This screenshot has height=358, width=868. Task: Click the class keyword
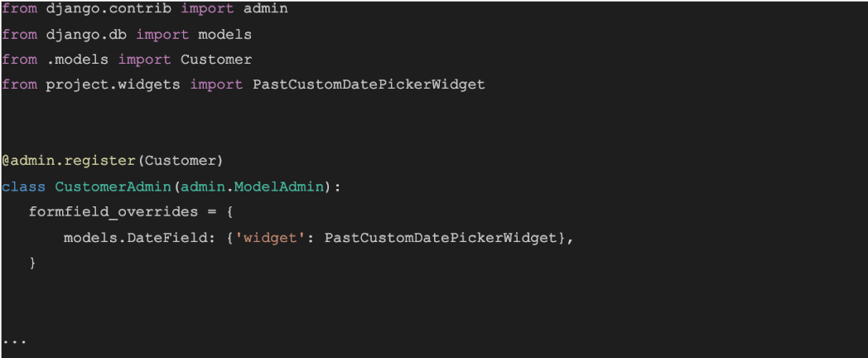[x=24, y=186]
